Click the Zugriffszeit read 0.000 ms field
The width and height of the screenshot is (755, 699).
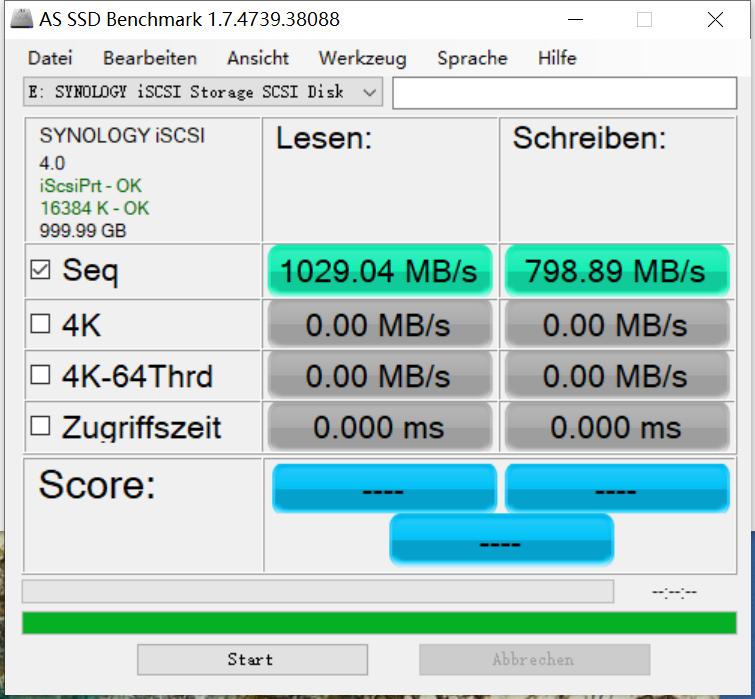[379, 427]
